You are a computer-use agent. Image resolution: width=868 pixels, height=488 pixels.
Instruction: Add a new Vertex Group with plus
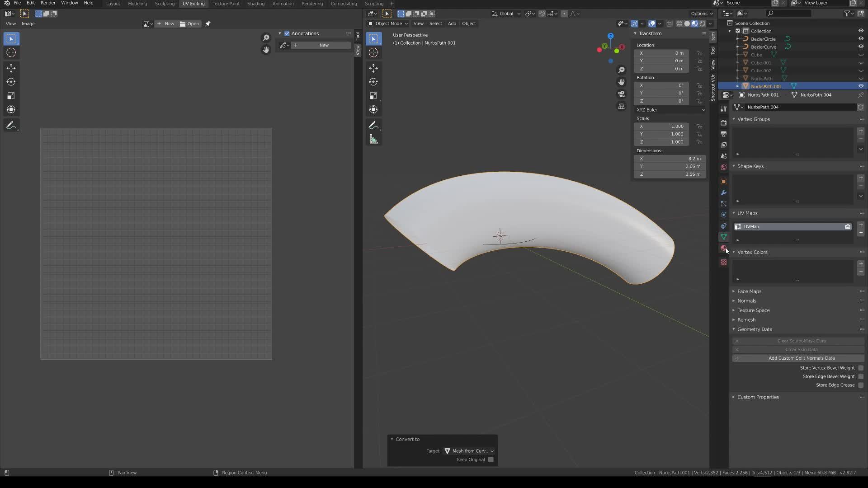[x=861, y=131]
